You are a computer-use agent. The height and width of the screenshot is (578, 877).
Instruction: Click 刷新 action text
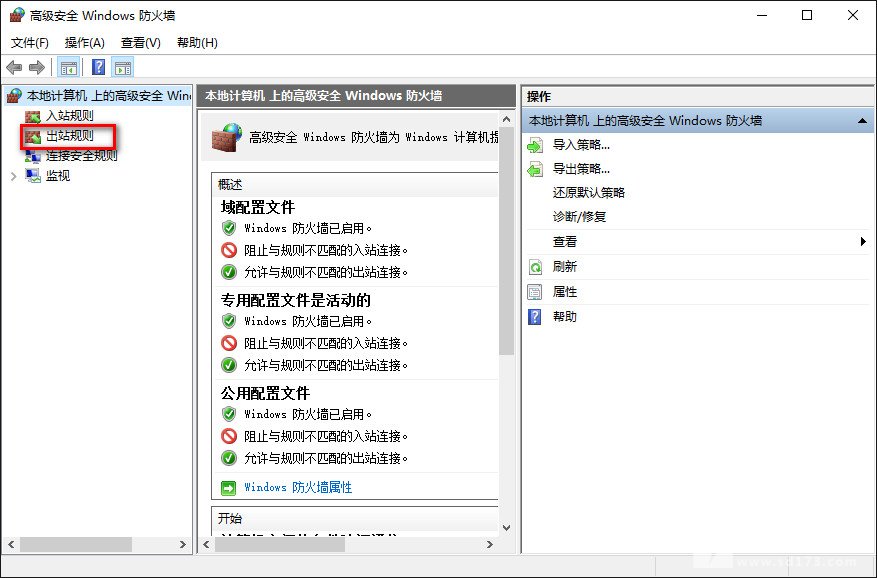[564, 266]
